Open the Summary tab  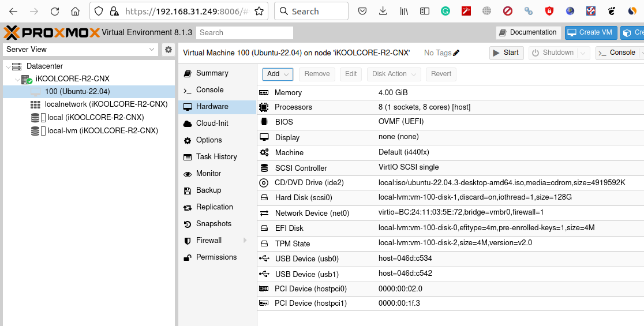click(218, 73)
